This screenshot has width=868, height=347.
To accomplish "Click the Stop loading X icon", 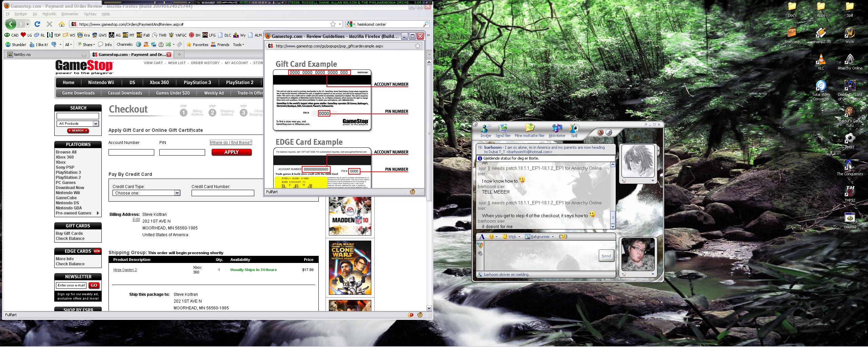I will (x=50, y=24).
